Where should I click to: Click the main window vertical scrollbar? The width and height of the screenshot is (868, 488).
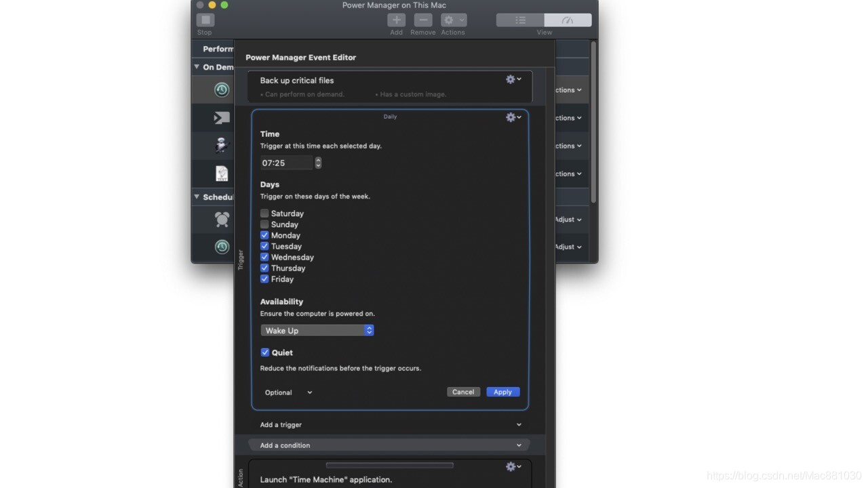pos(594,122)
